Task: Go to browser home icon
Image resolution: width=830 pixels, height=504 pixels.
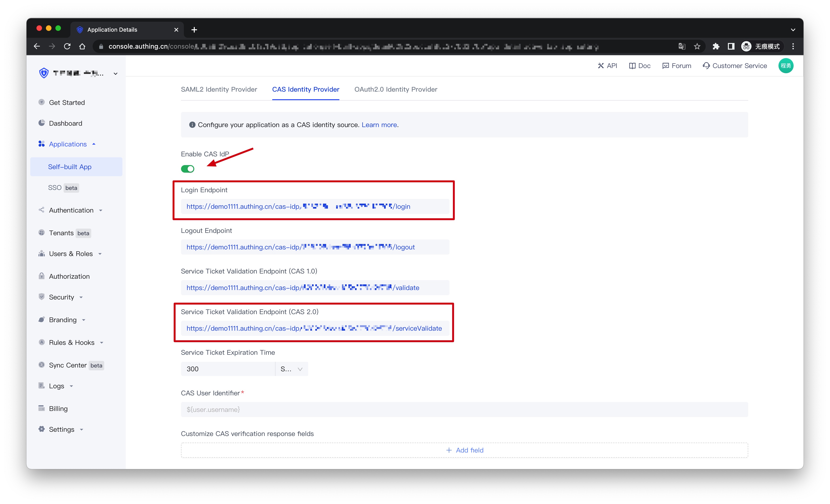Action: pyautogui.click(x=82, y=47)
